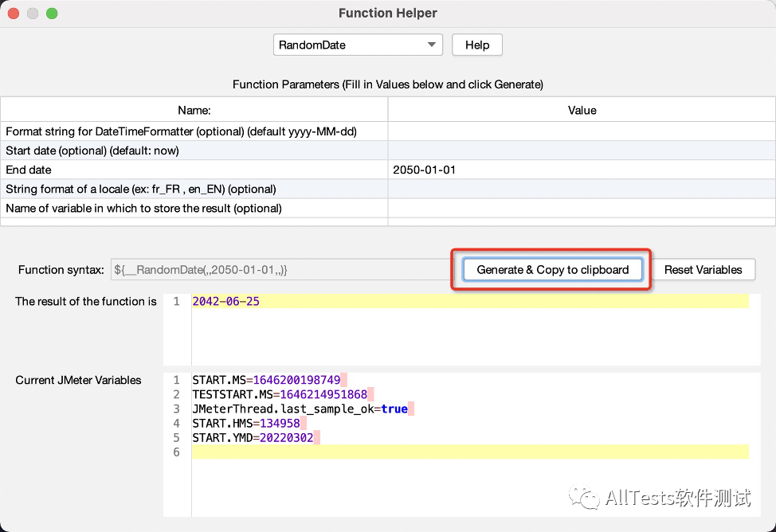The height and width of the screenshot is (532, 776).
Task: Maximize the Function Helper window with green button
Action: [x=52, y=14]
